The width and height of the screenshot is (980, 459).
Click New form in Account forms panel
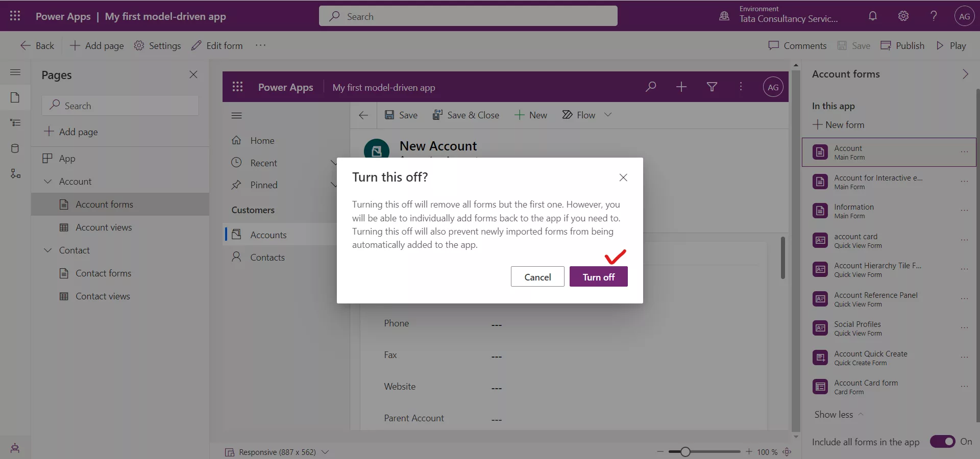(x=838, y=124)
